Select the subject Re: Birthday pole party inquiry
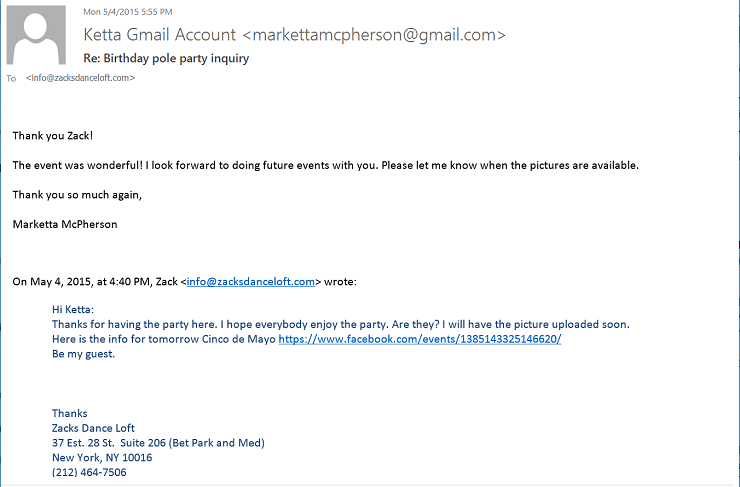 [166, 58]
